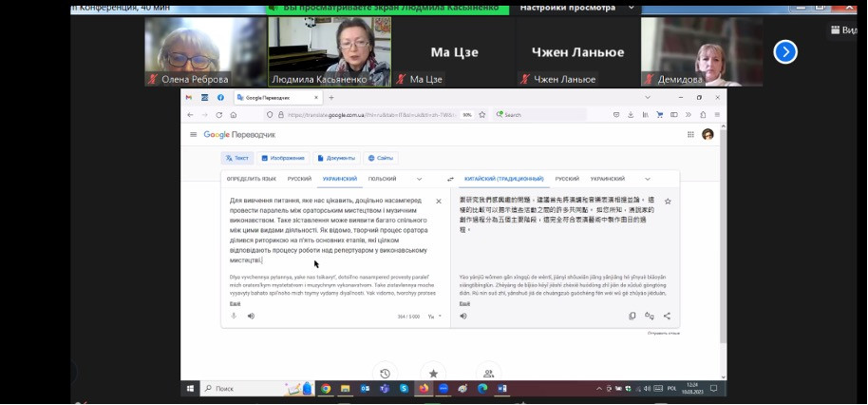
Task: Swap source and target languages
Action: (x=450, y=179)
